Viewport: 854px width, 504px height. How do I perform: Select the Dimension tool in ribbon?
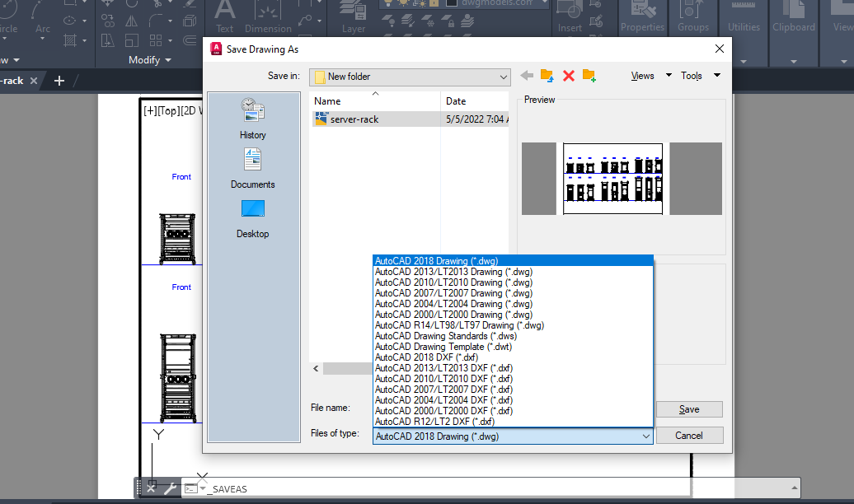tap(268, 17)
